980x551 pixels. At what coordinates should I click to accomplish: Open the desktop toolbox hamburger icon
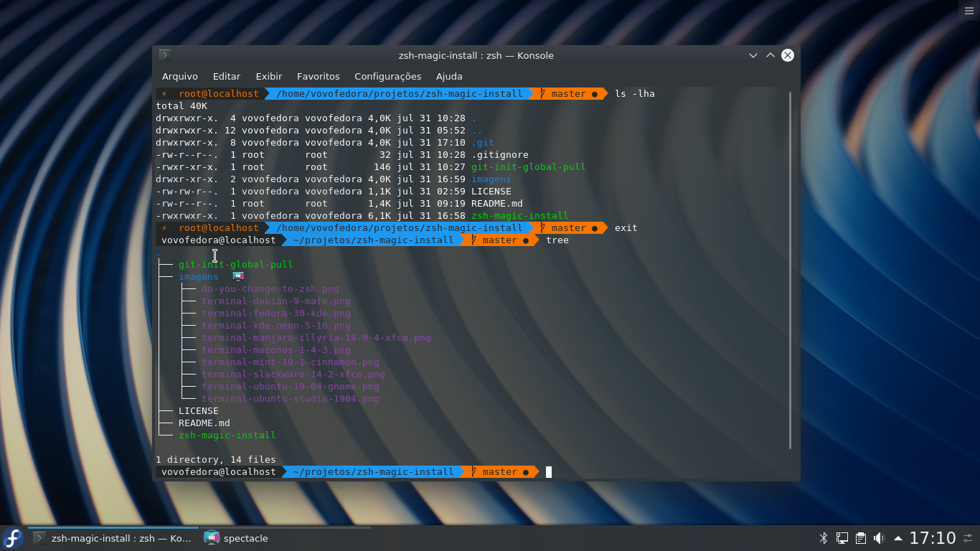point(969,10)
